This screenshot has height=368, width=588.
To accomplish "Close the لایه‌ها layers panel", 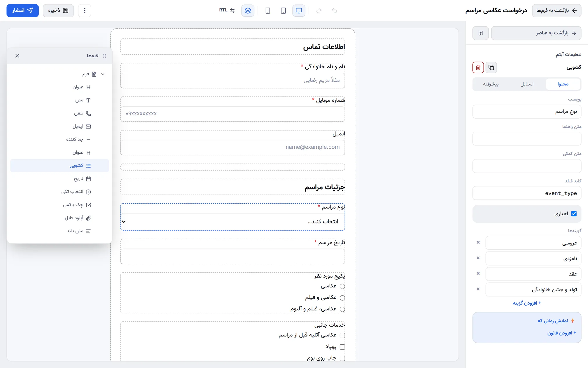I will (17, 56).
